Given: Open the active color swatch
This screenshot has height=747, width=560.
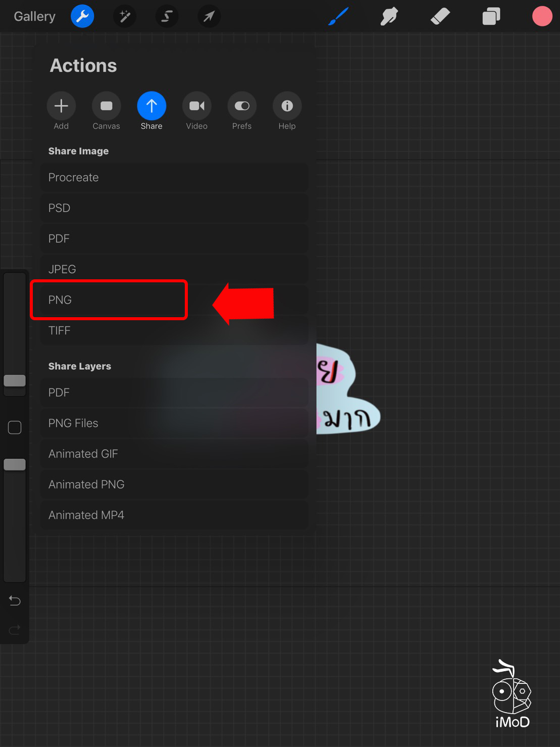Looking at the screenshot, I should (x=542, y=17).
